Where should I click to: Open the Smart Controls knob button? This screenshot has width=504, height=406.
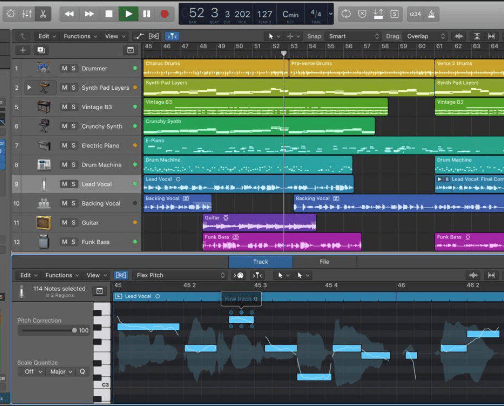(x=11, y=14)
